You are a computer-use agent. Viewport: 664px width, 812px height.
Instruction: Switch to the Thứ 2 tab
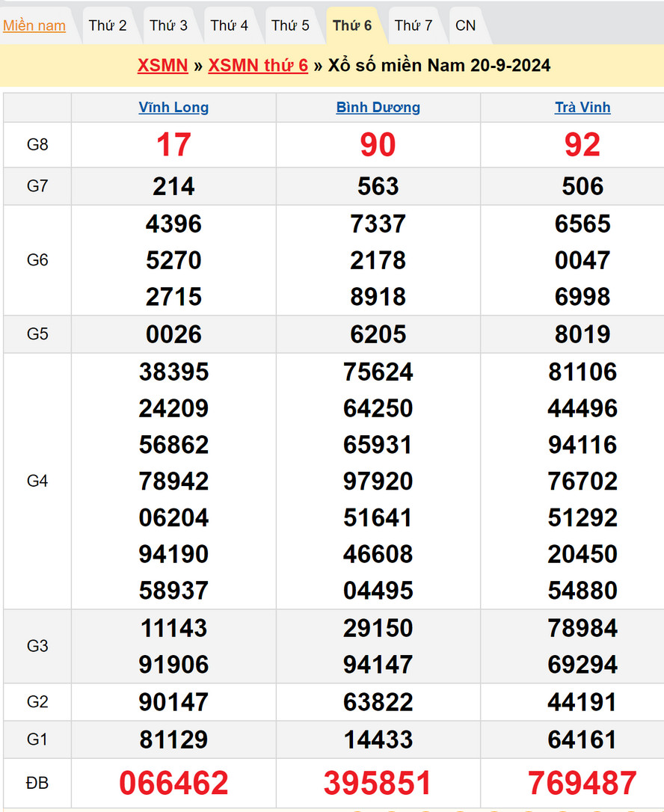108,25
